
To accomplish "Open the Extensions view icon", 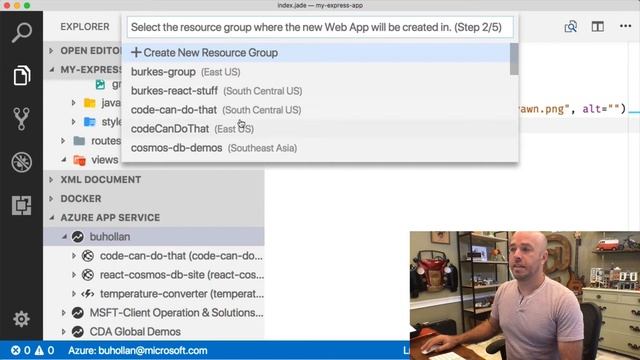I will pos(21,205).
